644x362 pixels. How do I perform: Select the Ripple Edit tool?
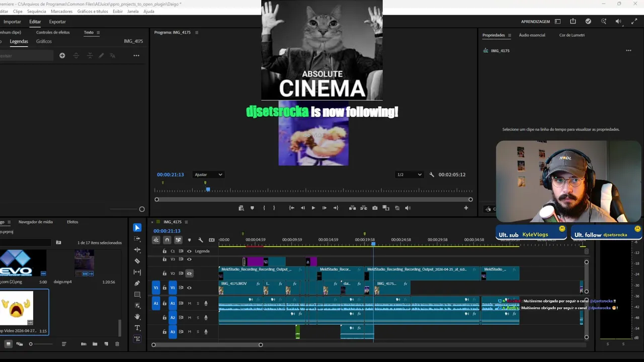(137, 250)
